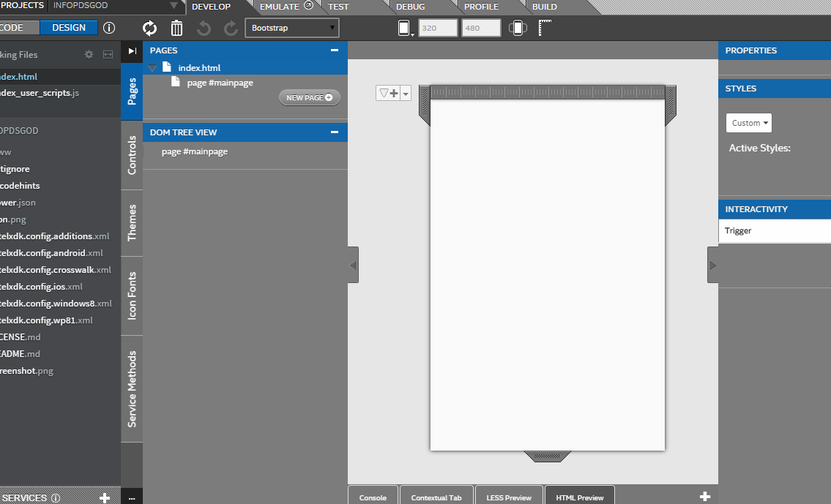
Task: Open the Bootstrap framework dropdown
Action: point(292,29)
